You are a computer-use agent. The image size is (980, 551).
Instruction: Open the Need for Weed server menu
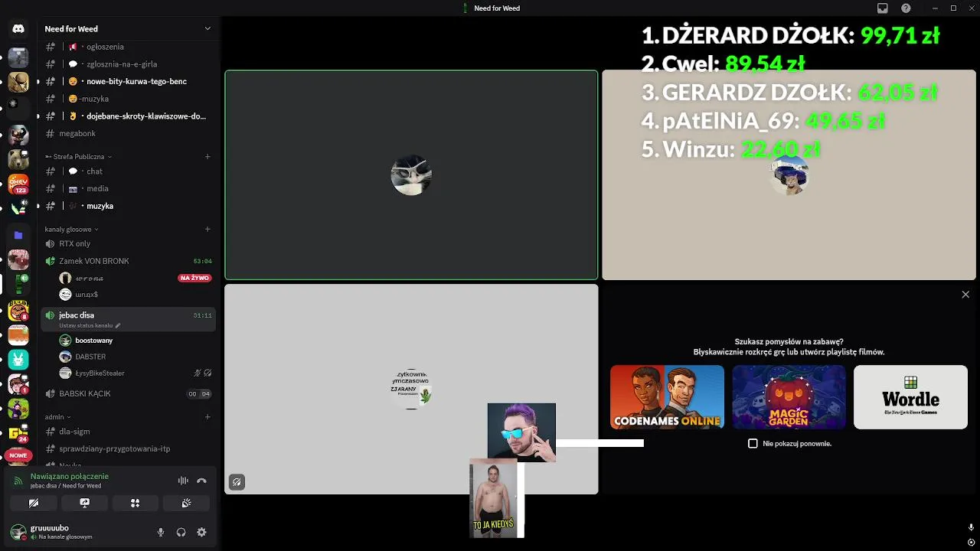tap(128, 29)
